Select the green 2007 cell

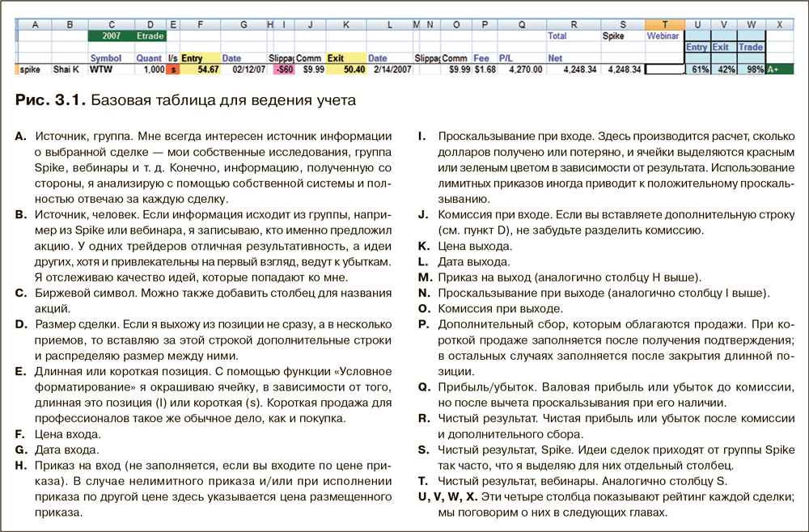point(111,36)
